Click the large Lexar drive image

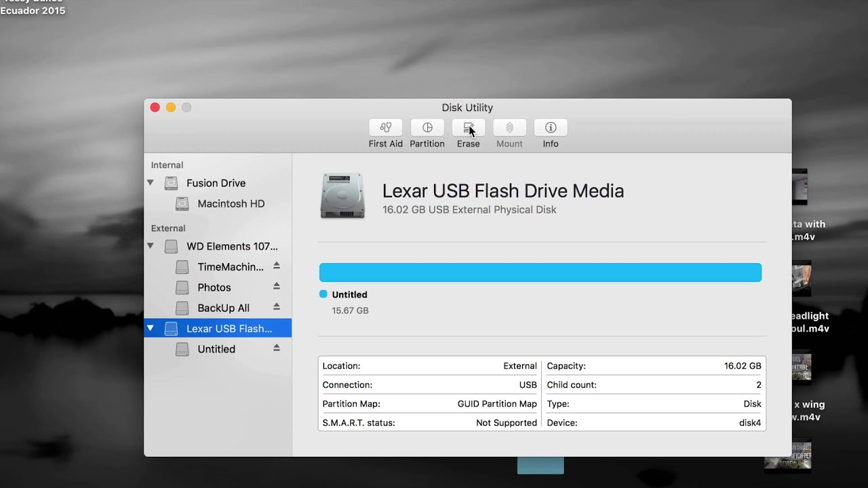(x=342, y=197)
